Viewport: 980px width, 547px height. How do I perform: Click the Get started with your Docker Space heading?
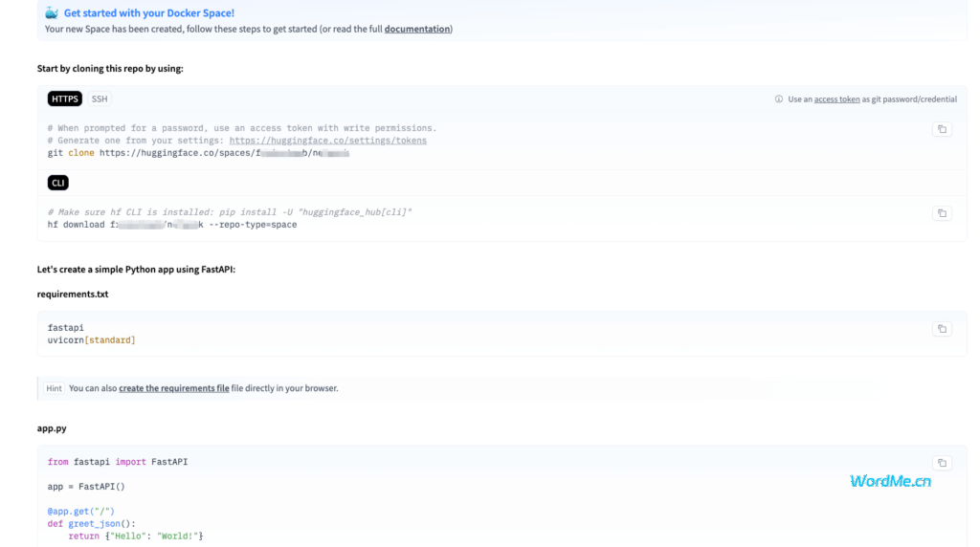click(148, 13)
